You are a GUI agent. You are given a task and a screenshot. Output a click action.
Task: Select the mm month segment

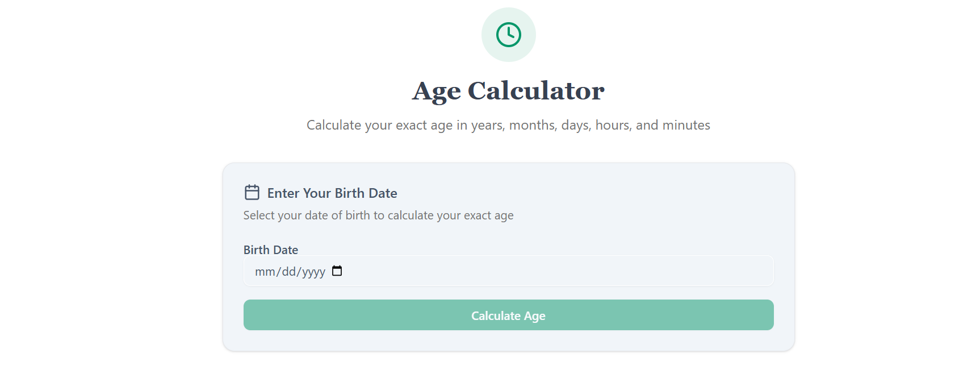point(265,272)
